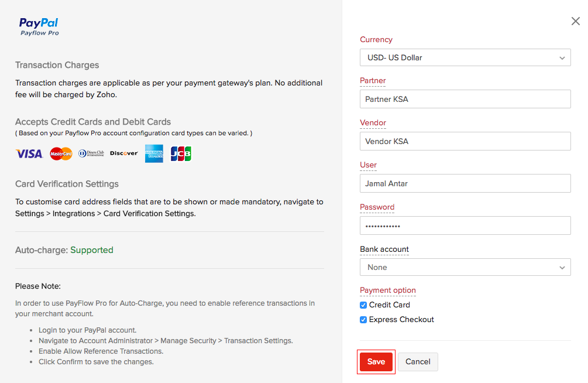The height and width of the screenshot is (383, 588).
Task: Select the Vendor KSA text field
Action: tap(465, 141)
